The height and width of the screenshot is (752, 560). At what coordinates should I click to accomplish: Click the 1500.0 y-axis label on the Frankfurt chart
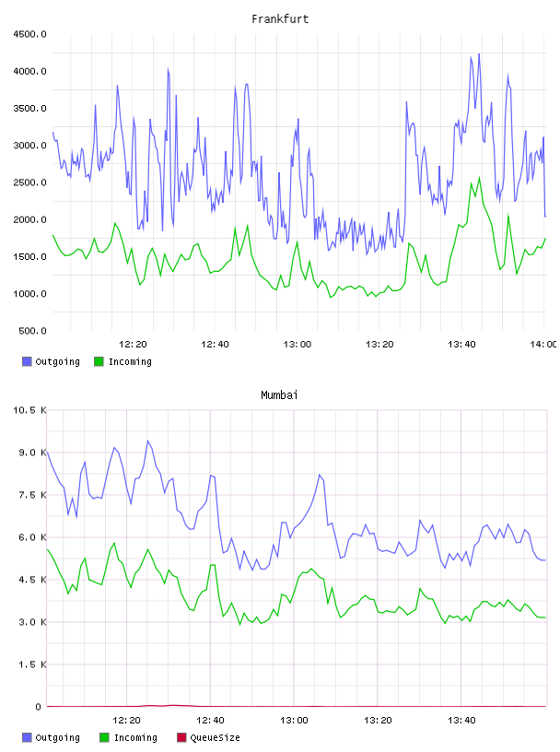click(29, 257)
